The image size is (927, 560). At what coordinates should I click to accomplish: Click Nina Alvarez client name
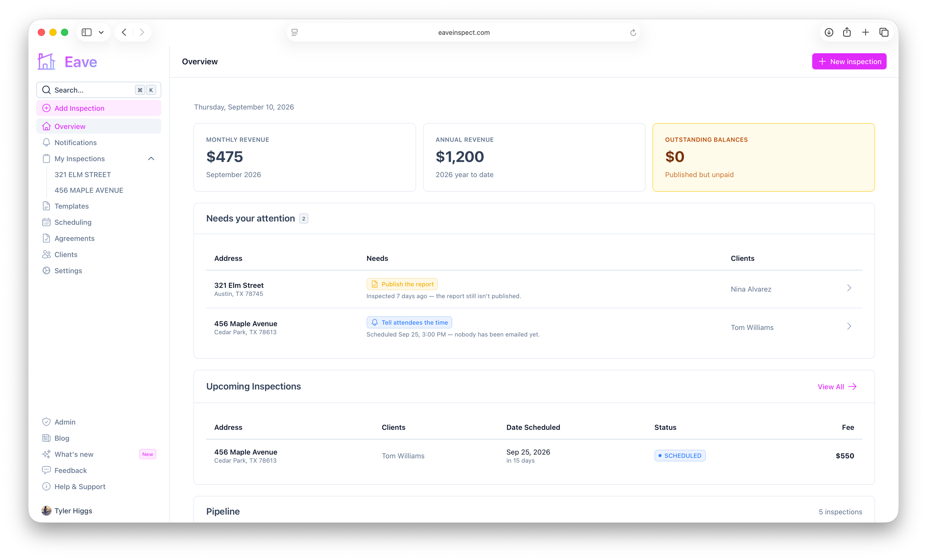751,289
